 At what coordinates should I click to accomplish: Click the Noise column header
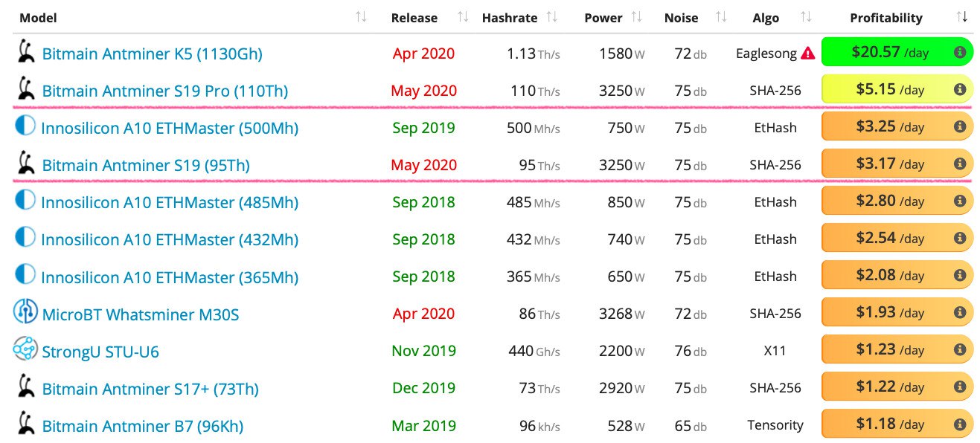(x=681, y=18)
